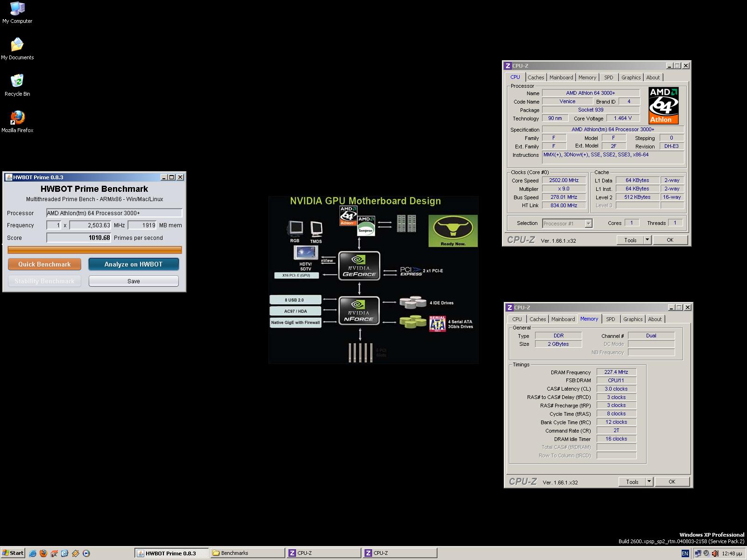Click the Firefox quick launch icon

click(x=43, y=553)
